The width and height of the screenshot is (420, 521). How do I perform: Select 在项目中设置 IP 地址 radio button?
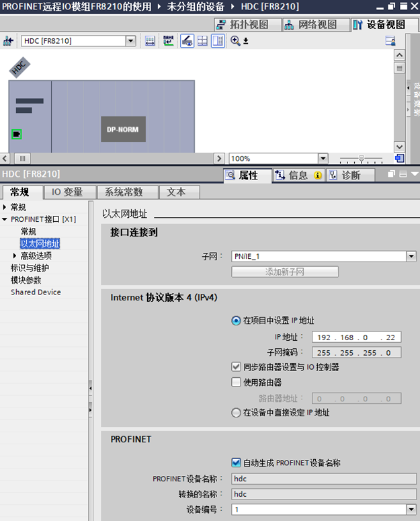click(x=236, y=321)
